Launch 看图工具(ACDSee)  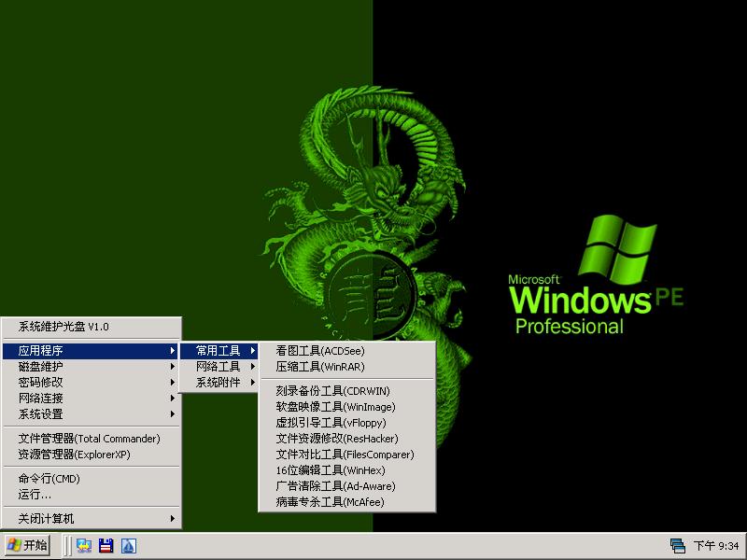coord(346,351)
